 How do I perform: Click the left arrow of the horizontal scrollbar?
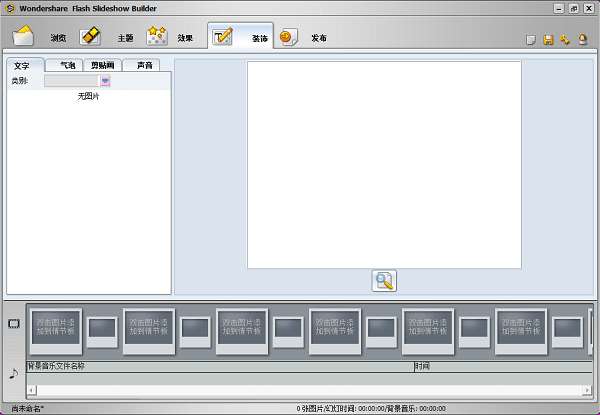(x=32, y=390)
